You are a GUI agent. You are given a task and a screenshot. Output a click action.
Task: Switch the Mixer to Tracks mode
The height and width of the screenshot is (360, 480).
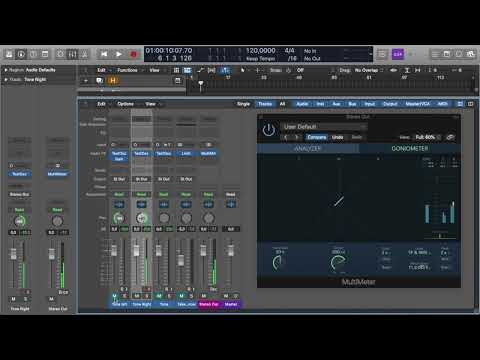tap(265, 104)
